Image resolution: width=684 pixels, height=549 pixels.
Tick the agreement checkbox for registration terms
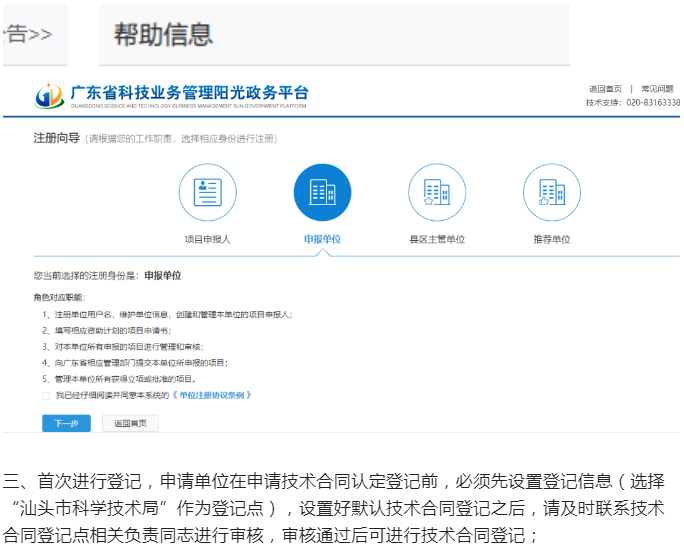[x=45, y=395]
